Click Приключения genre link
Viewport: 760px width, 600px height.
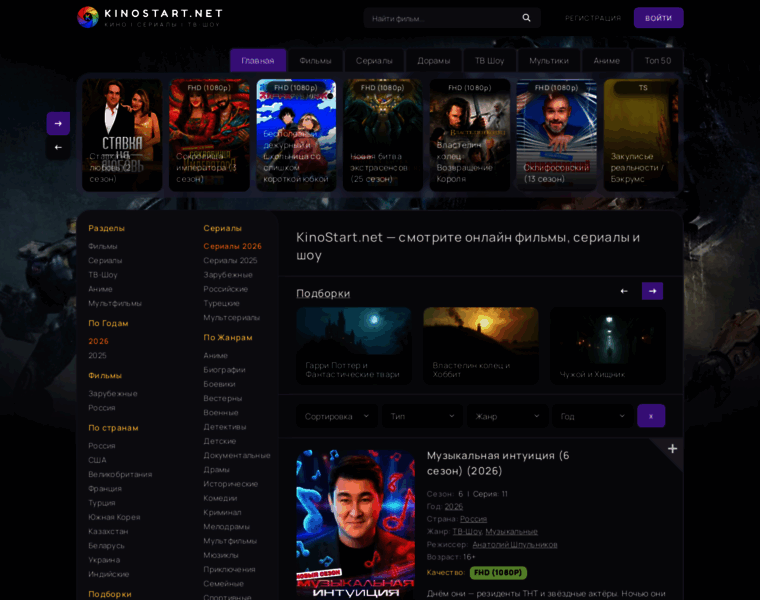[x=229, y=569]
